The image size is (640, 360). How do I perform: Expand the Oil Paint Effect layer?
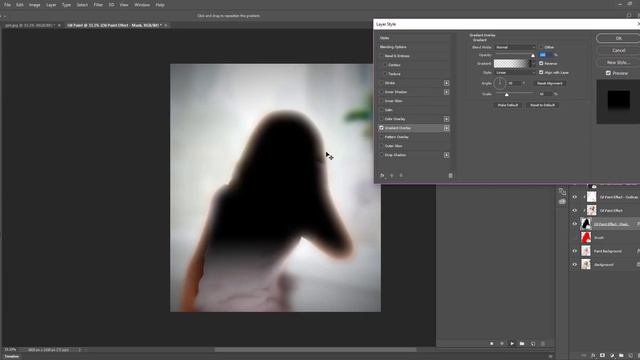[584, 210]
